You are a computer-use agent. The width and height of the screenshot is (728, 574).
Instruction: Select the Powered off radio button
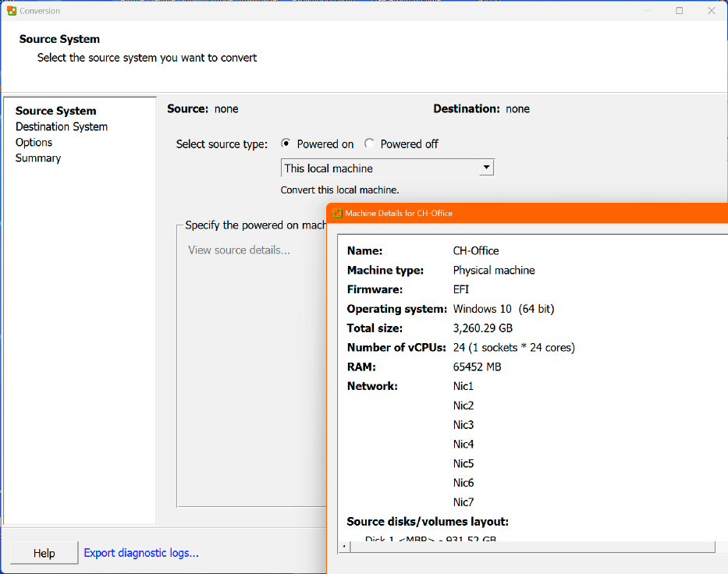click(x=369, y=143)
